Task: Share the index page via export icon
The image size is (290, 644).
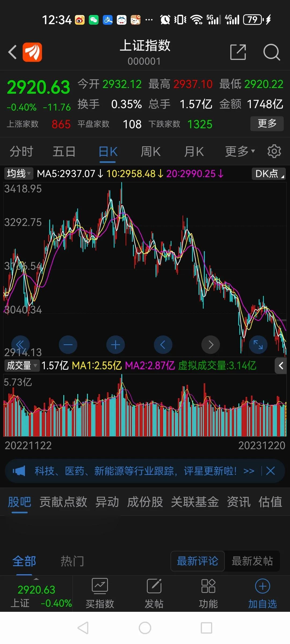Action: [238, 52]
